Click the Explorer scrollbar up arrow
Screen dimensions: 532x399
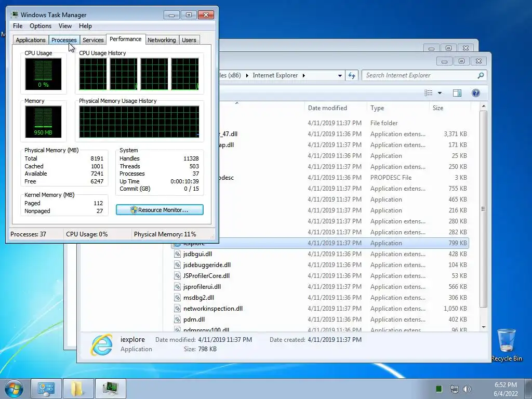click(484, 106)
